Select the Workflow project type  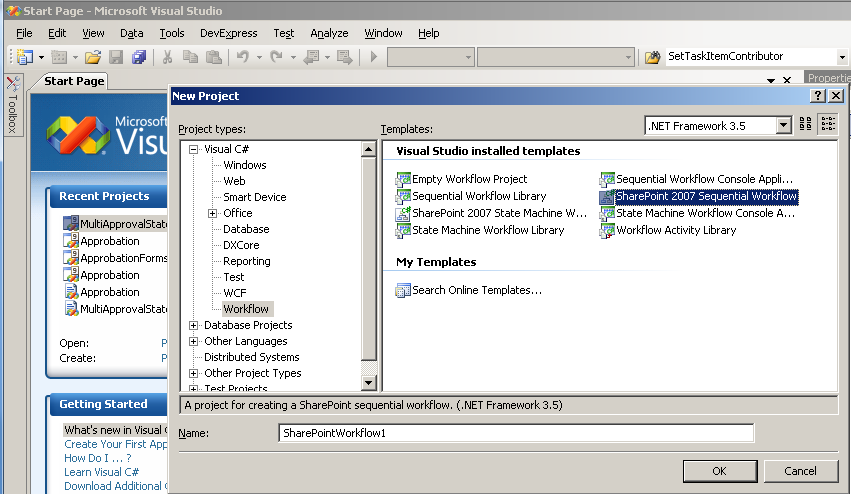[x=246, y=309]
